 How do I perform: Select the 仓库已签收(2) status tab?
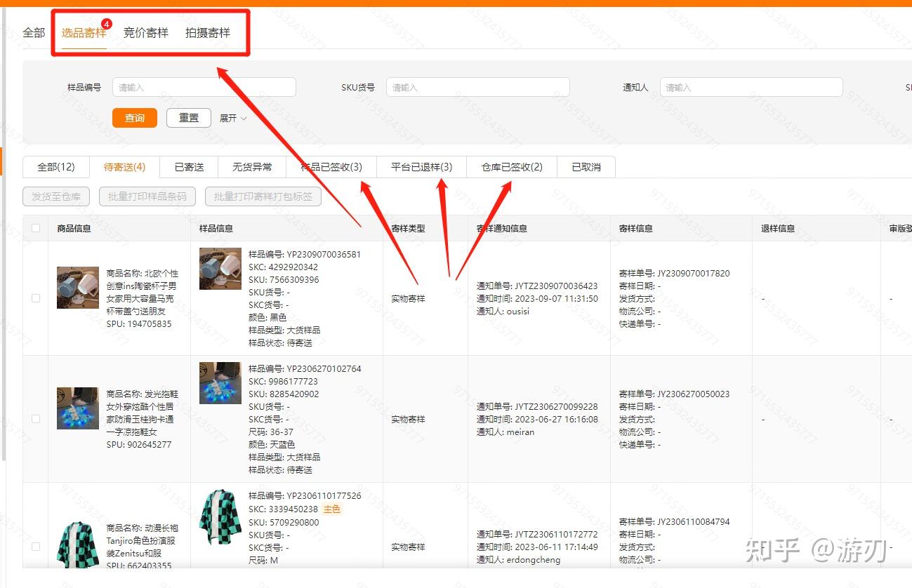pyautogui.click(x=512, y=167)
